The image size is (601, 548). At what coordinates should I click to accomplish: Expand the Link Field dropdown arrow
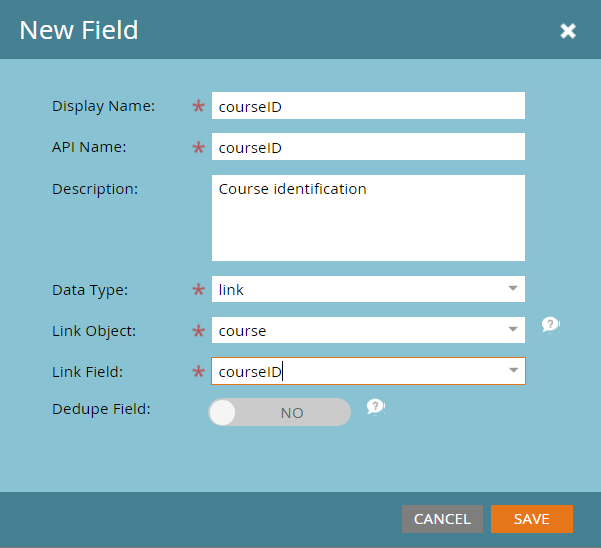[513, 370]
